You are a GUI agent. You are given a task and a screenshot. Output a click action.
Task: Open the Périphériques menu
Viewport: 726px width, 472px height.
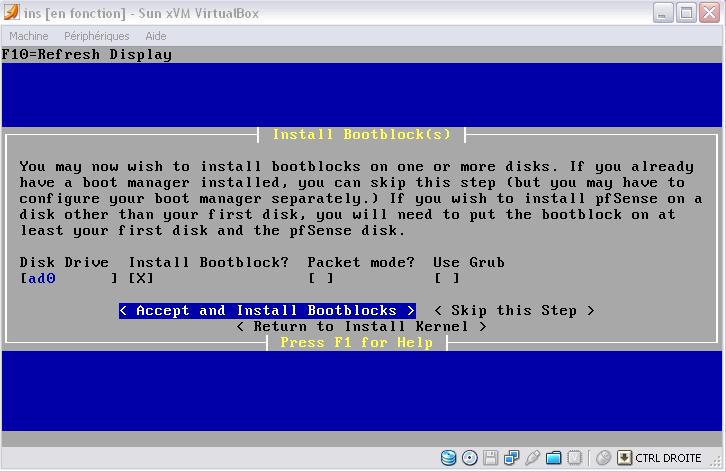click(x=97, y=36)
